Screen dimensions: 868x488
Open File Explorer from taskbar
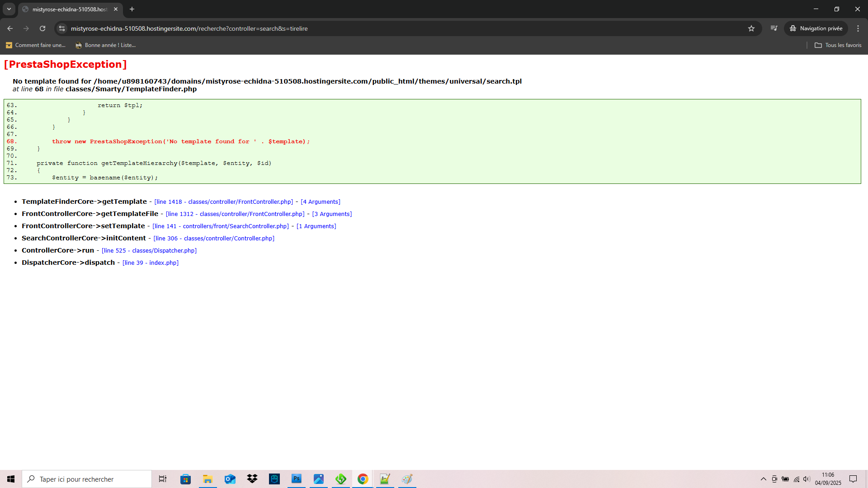(x=208, y=479)
